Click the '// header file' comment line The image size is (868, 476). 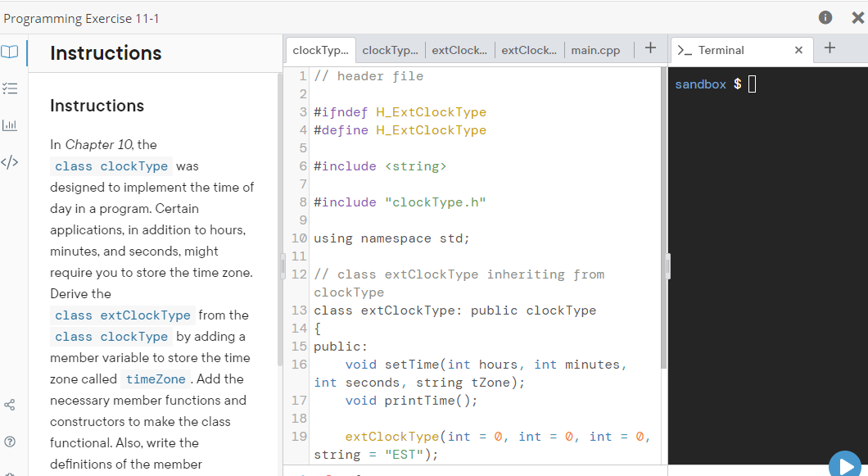[368, 76]
